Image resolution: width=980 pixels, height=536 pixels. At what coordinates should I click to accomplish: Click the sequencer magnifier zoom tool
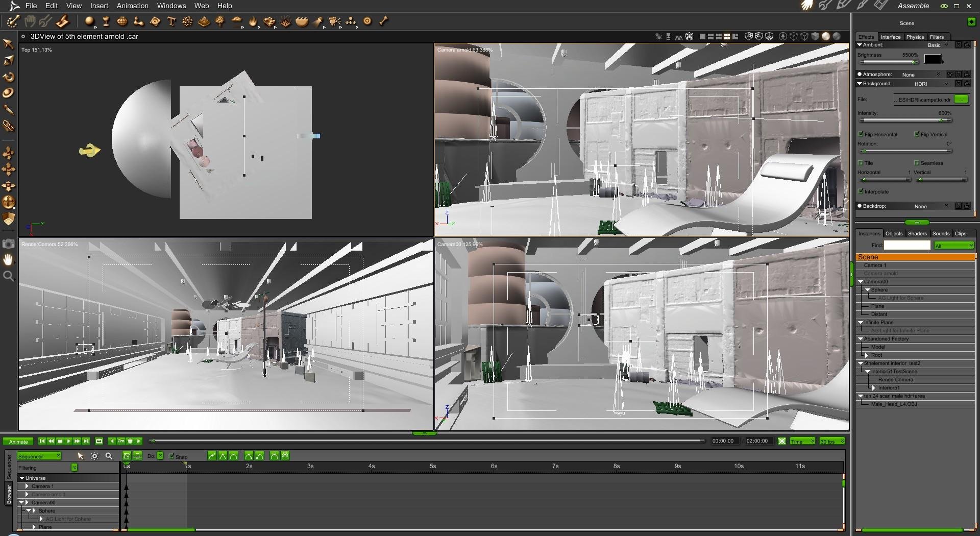coord(109,456)
